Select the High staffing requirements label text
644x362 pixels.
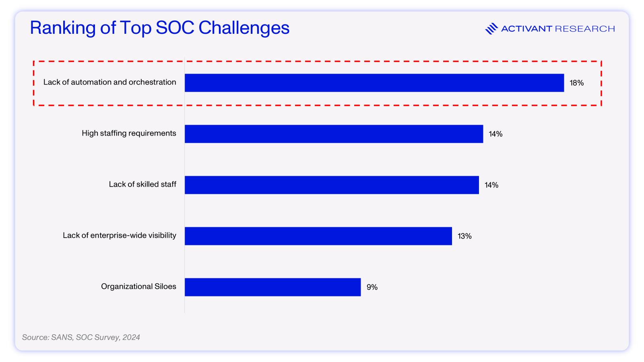[x=129, y=133]
